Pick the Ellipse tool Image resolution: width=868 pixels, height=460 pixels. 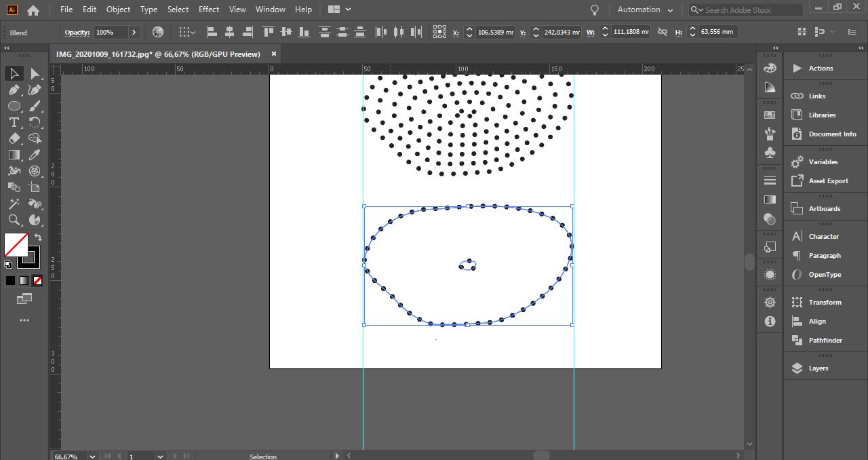(x=14, y=106)
